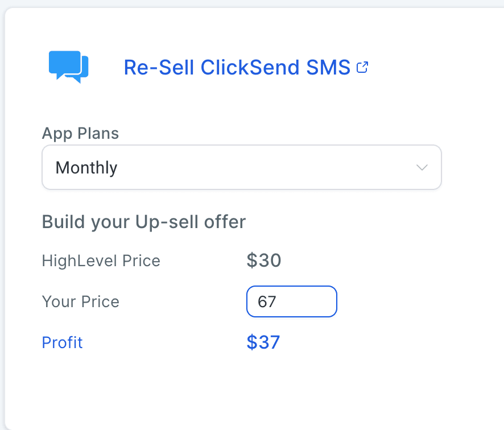Screen dimensions: 504x430
Task: Select Monthly from the plan combo box
Action: point(241,167)
